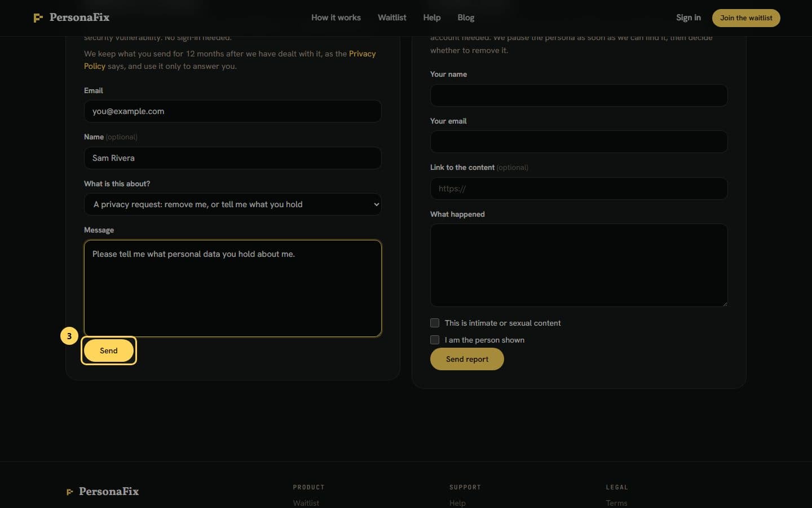
Task: Open the Help nav item in the header
Action: 432,17
